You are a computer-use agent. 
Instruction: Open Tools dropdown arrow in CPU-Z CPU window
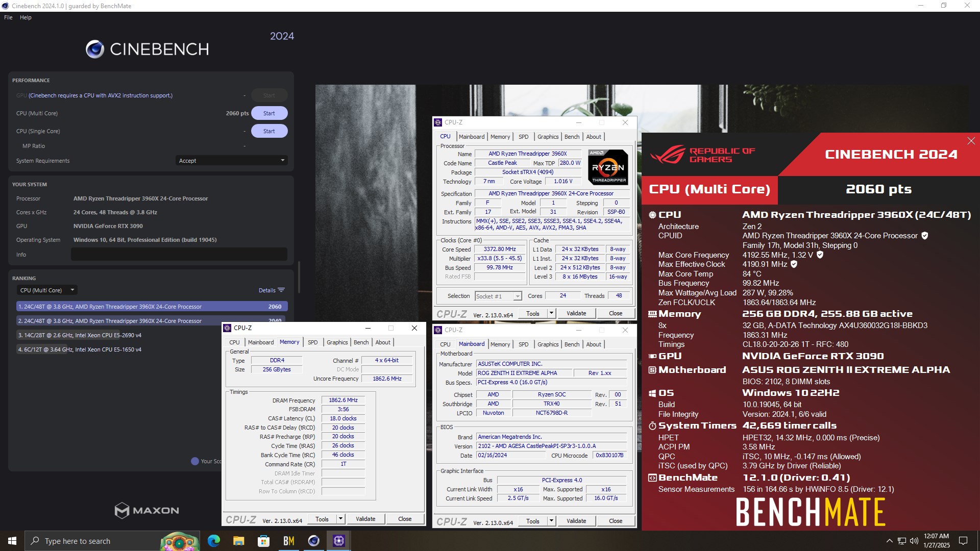coord(551,313)
